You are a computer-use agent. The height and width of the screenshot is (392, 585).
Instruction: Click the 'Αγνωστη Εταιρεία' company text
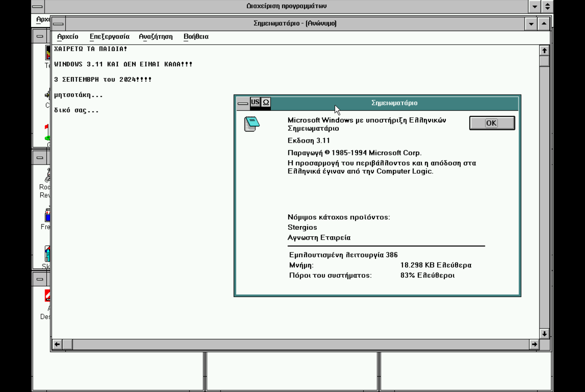pos(319,238)
